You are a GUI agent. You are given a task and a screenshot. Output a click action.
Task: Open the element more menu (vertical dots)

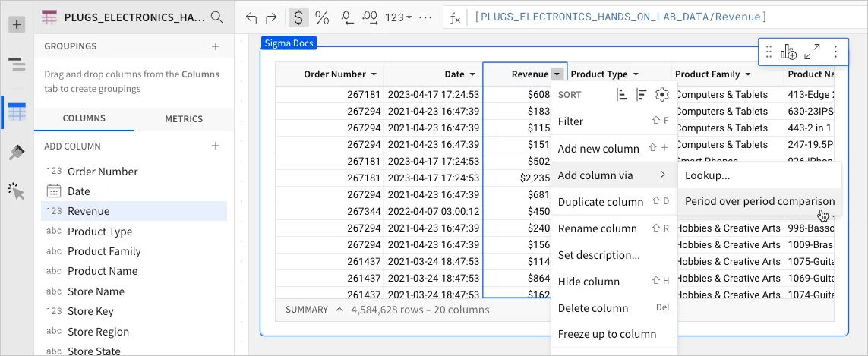click(x=835, y=52)
